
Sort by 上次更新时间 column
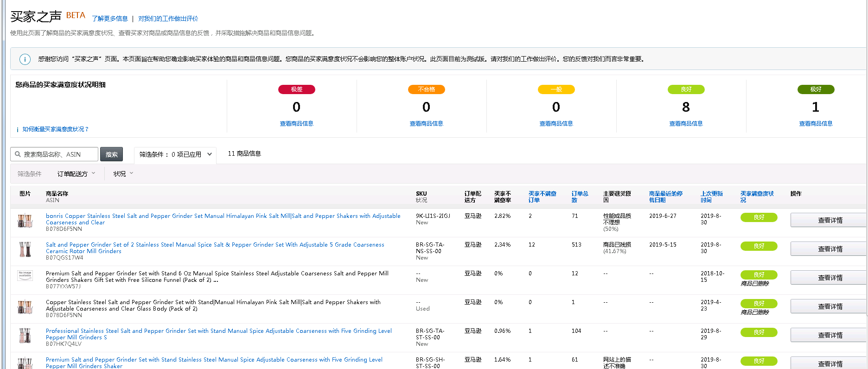tap(711, 197)
